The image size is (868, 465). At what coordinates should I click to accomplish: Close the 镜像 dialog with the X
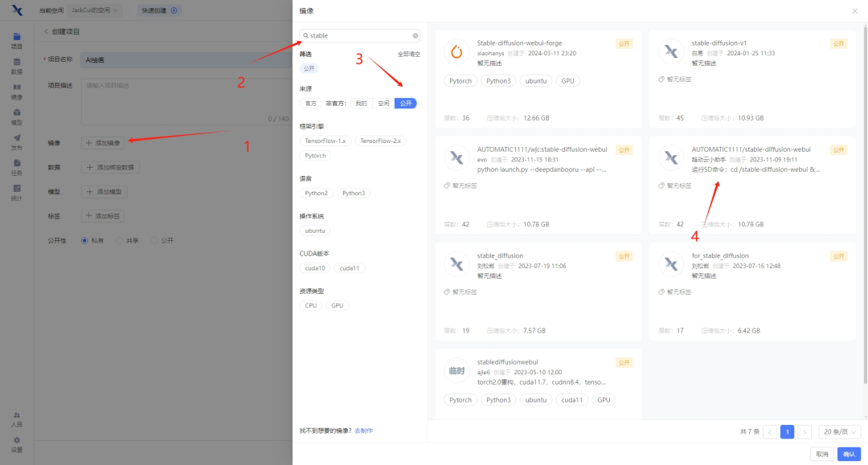(x=854, y=10)
